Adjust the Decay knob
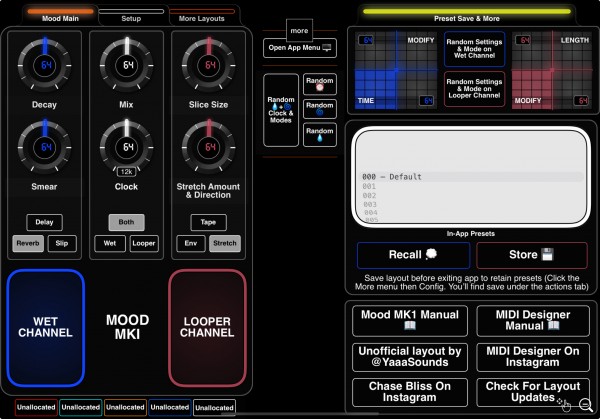The image size is (600, 419). coord(44,65)
